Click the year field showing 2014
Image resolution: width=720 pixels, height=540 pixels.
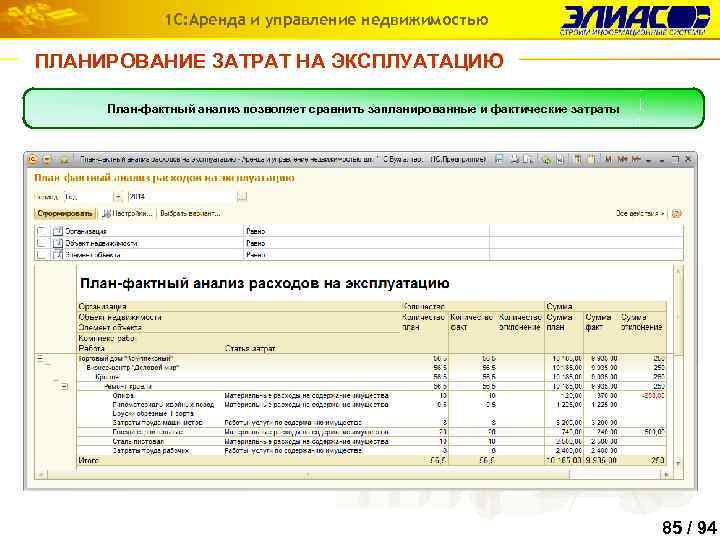pyautogui.click(x=182, y=197)
